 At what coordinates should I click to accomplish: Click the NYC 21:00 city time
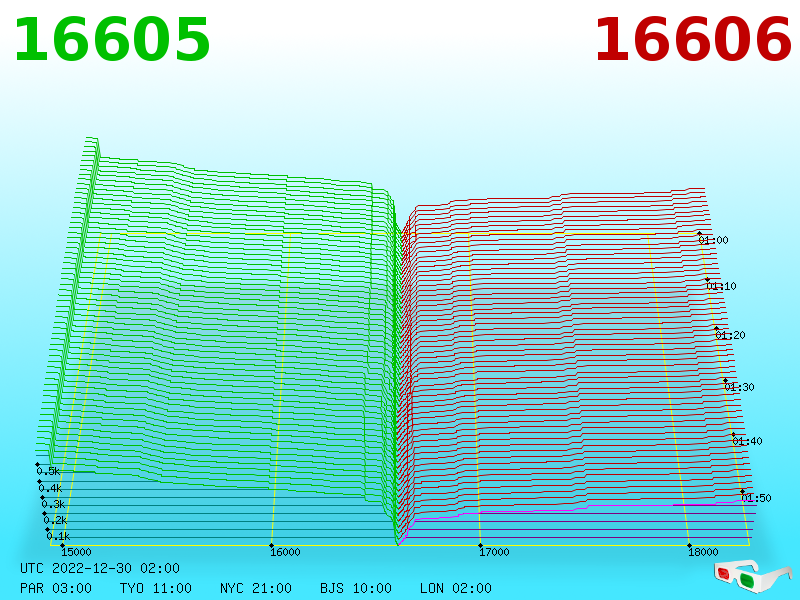tap(256, 588)
